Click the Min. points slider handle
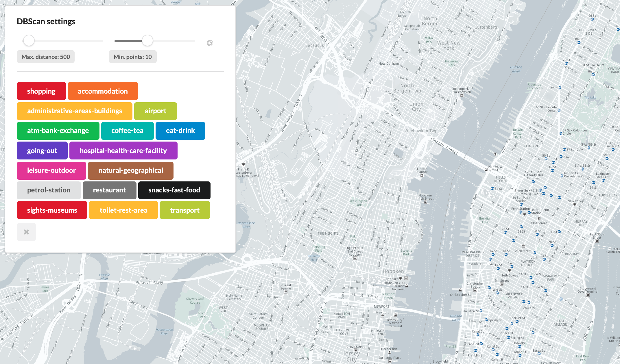This screenshot has height=364, width=620. (147, 41)
